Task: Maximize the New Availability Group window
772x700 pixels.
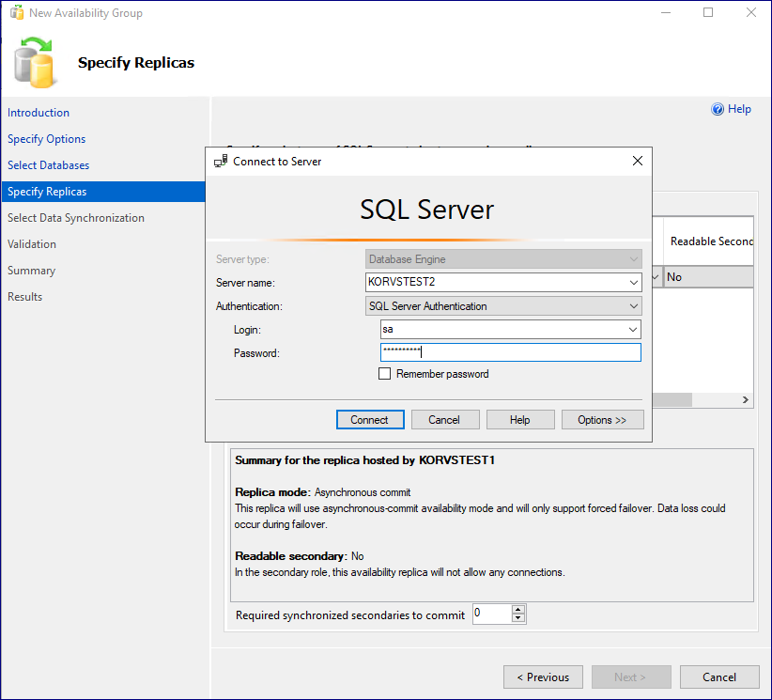Action: [708, 12]
